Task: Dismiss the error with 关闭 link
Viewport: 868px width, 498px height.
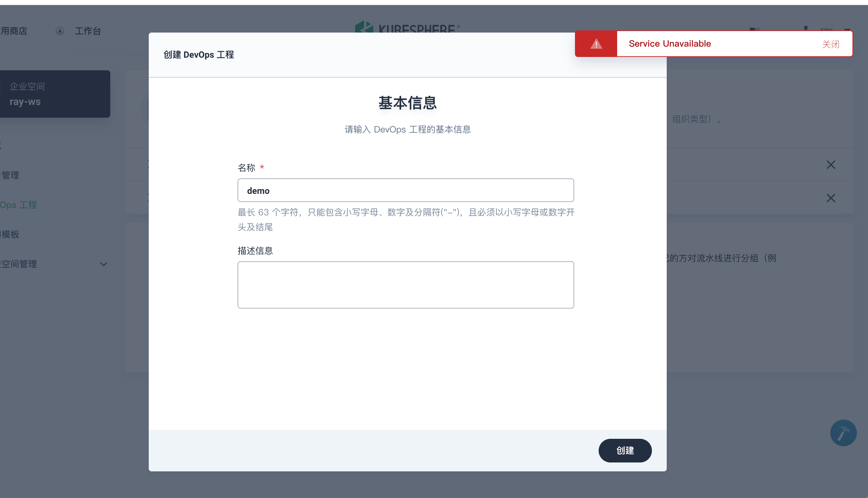Action: [831, 44]
